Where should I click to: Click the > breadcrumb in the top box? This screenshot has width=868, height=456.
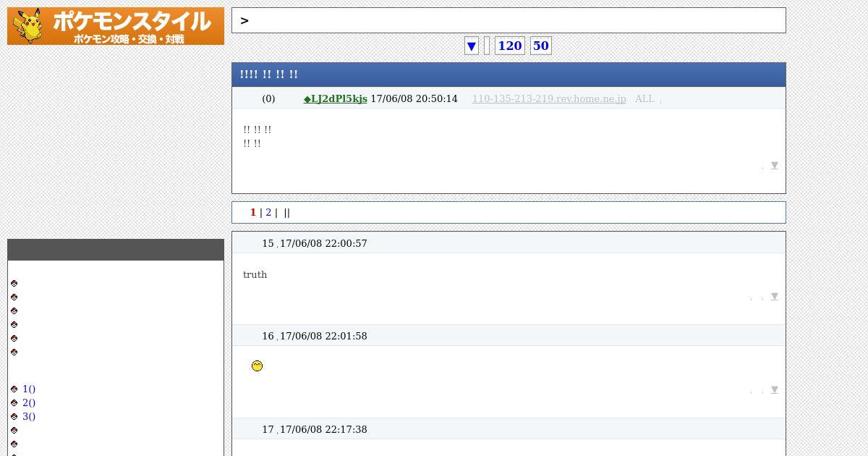244,21
